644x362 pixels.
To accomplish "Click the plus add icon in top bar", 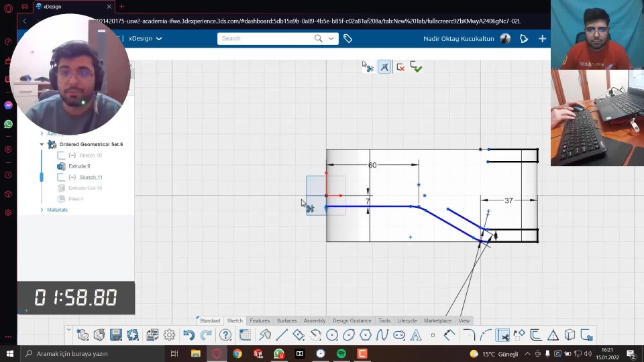I will [x=542, y=39].
